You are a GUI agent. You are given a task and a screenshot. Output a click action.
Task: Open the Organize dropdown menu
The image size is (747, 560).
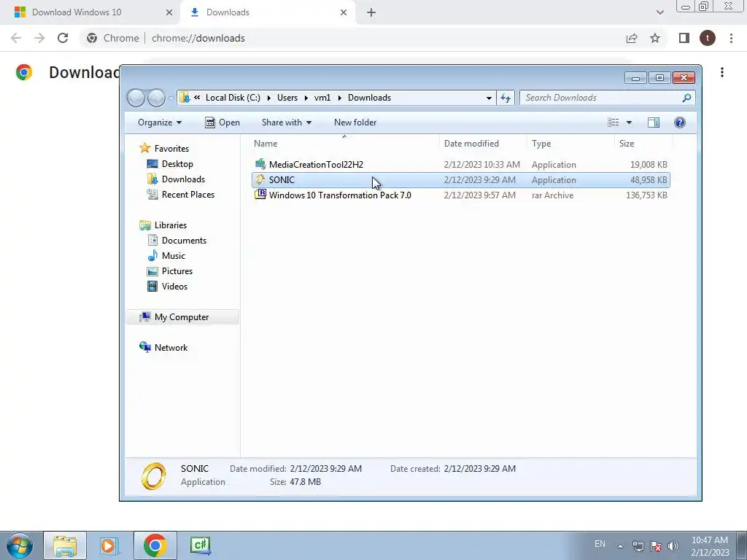point(160,122)
